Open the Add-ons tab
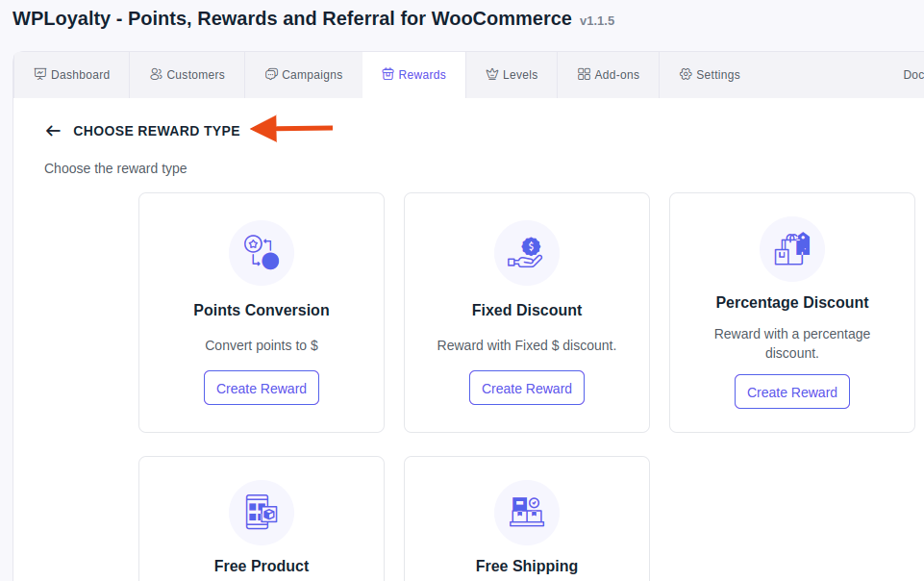This screenshot has width=924, height=581. (608, 75)
